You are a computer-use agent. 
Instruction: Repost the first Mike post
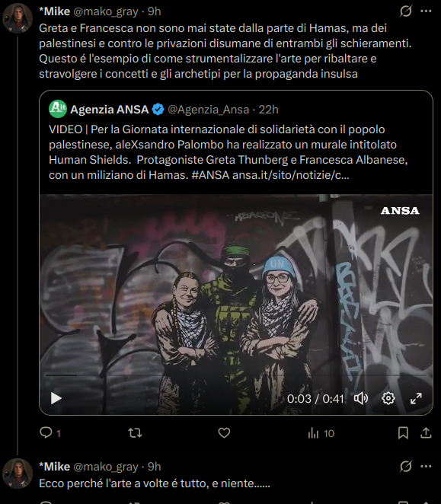135,433
